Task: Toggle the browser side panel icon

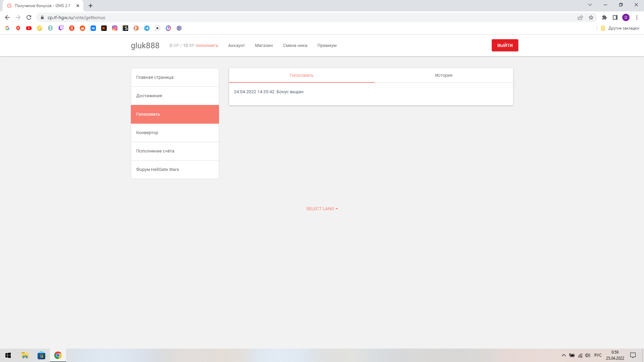Action: point(615,17)
